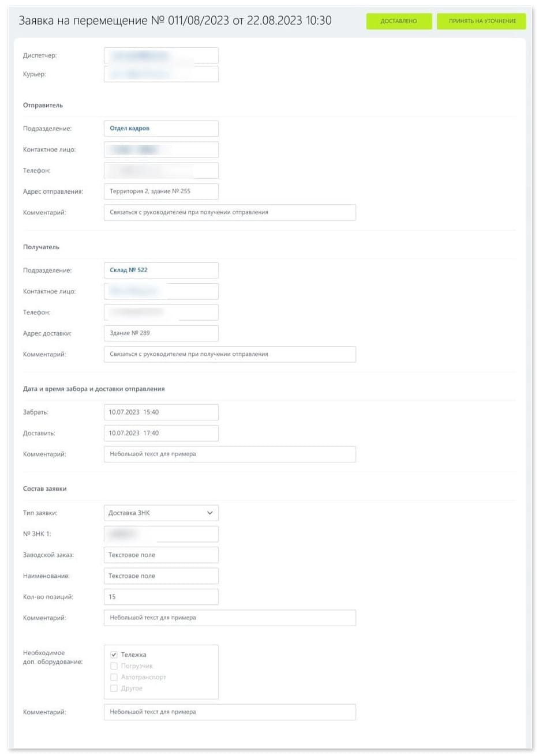539x756 pixels.
Task: Click the sender Комментарий field
Action: pos(230,212)
